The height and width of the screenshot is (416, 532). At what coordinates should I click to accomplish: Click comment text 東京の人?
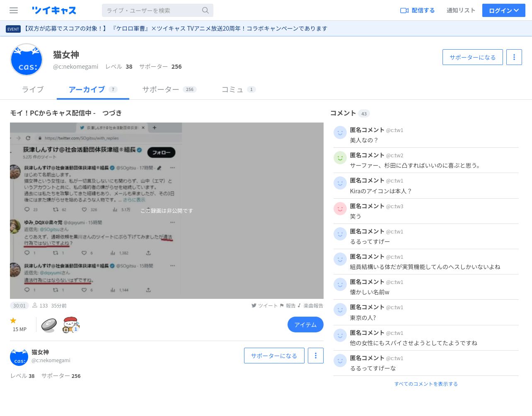pyautogui.click(x=363, y=317)
